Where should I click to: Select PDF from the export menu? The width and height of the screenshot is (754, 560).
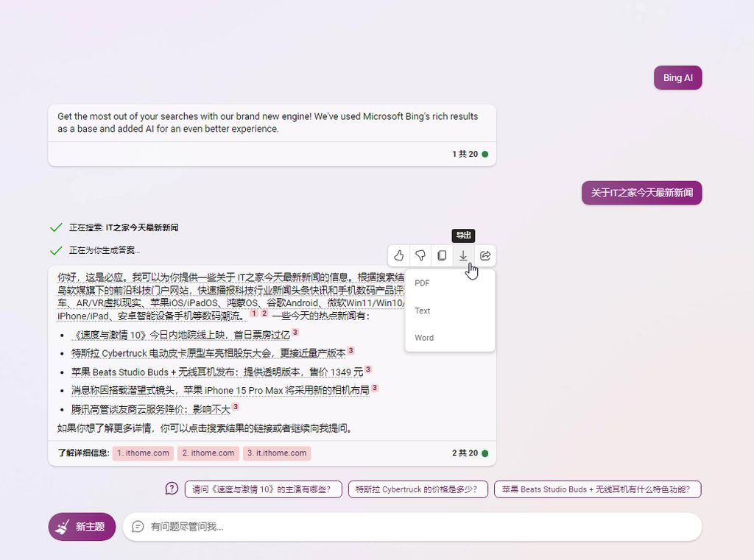tap(422, 283)
